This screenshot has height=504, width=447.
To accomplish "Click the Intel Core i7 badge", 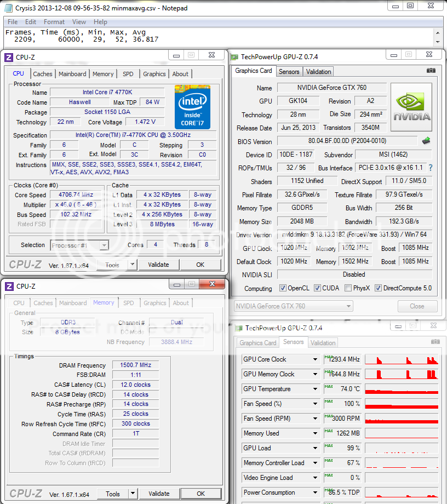I will 192,106.
